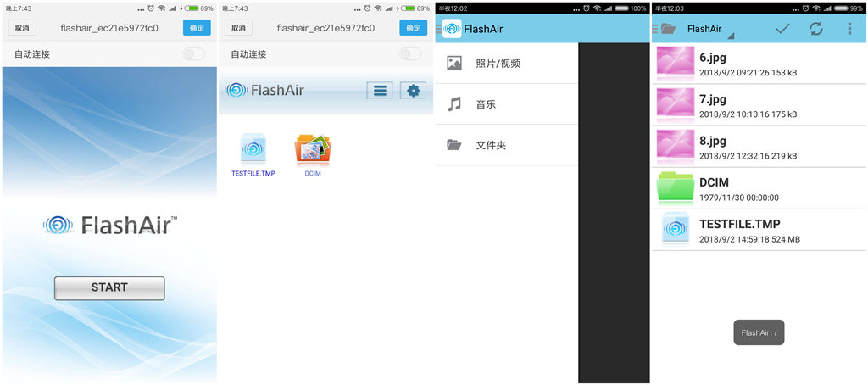Viewport: 868px width, 385px height.
Task: Tap the FlashAir: / toast message
Action: coord(759,332)
